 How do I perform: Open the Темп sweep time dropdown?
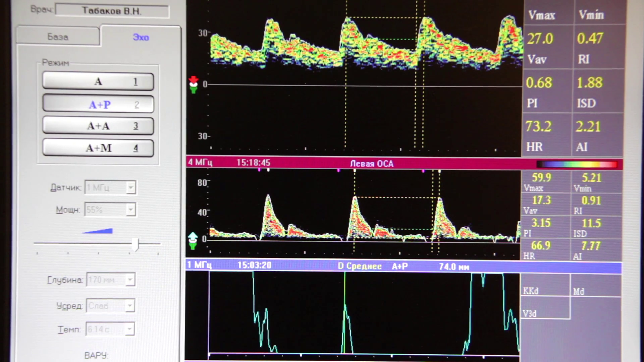130,329
